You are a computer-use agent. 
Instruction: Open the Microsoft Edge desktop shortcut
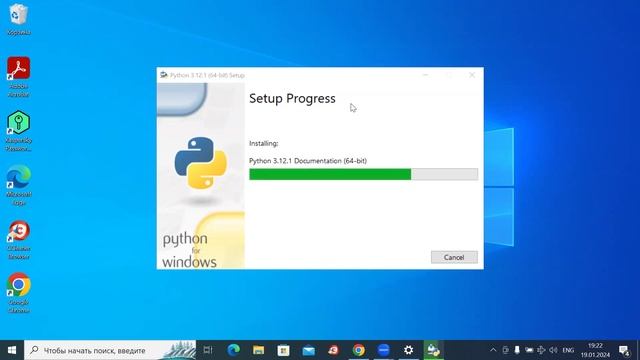(x=18, y=185)
